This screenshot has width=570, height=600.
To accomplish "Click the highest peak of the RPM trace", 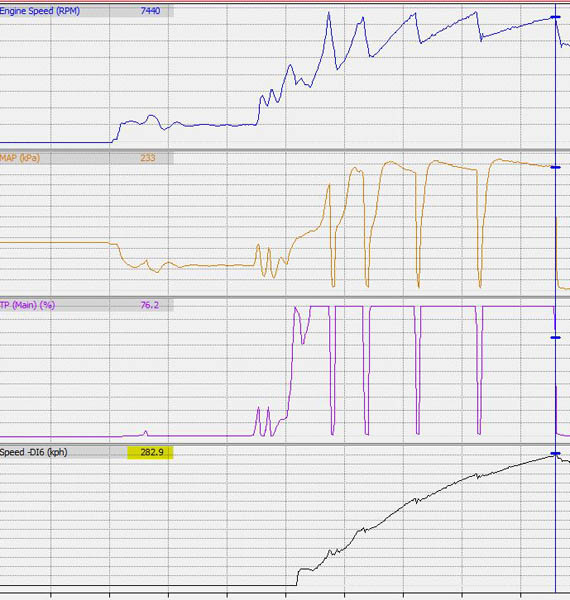I will point(329,13).
